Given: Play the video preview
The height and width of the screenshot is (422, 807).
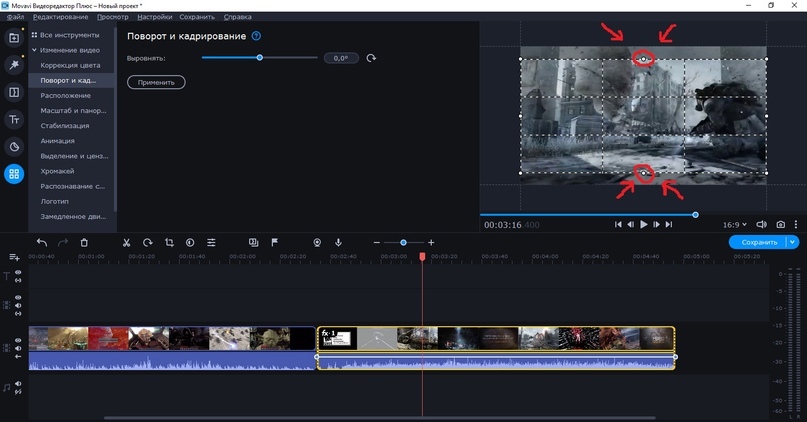Looking at the screenshot, I should pyautogui.click(x=643, y=224).
